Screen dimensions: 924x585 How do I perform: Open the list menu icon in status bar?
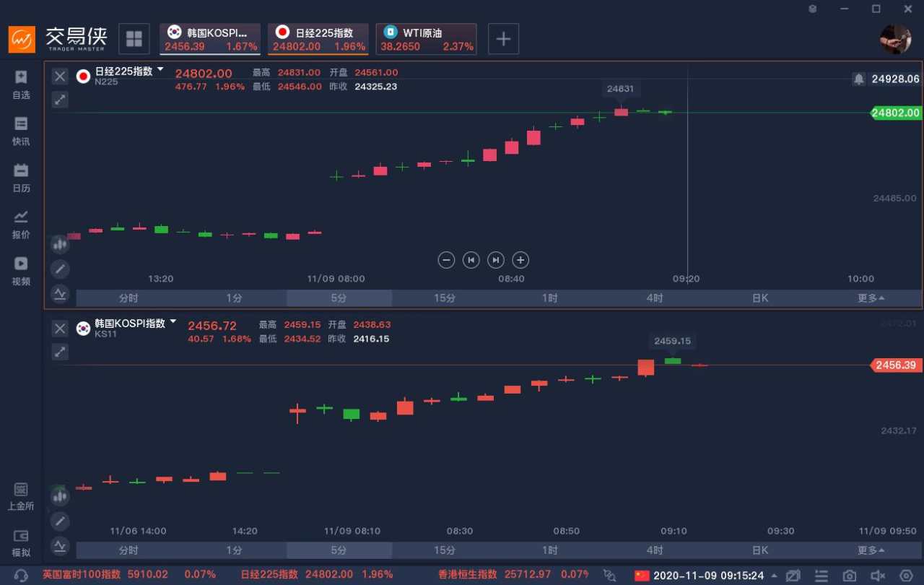pos(821,576)
